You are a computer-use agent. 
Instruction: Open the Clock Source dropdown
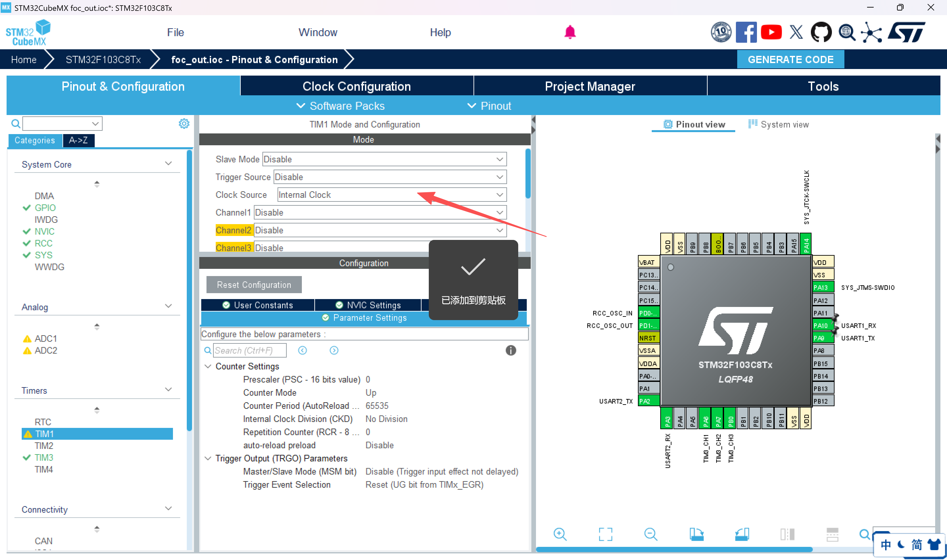(500, 195)
